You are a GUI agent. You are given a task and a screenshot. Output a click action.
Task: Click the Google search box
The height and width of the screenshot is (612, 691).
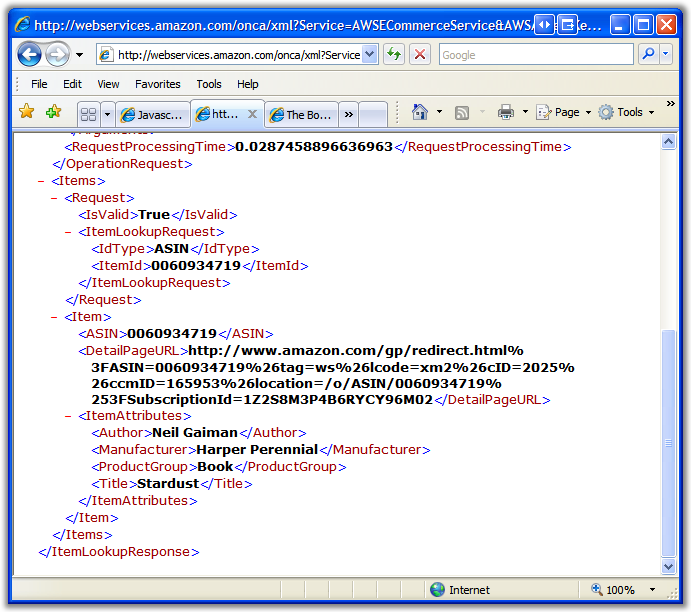[x=536, y=55]
